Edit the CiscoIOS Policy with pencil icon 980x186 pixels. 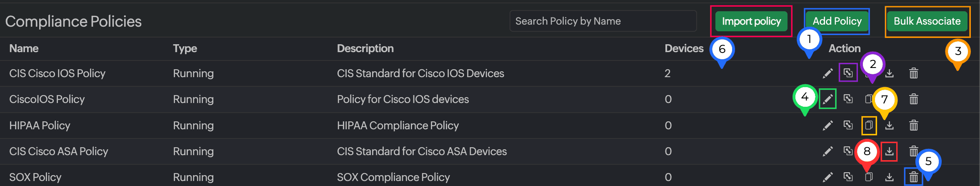[x=827, y=99]
